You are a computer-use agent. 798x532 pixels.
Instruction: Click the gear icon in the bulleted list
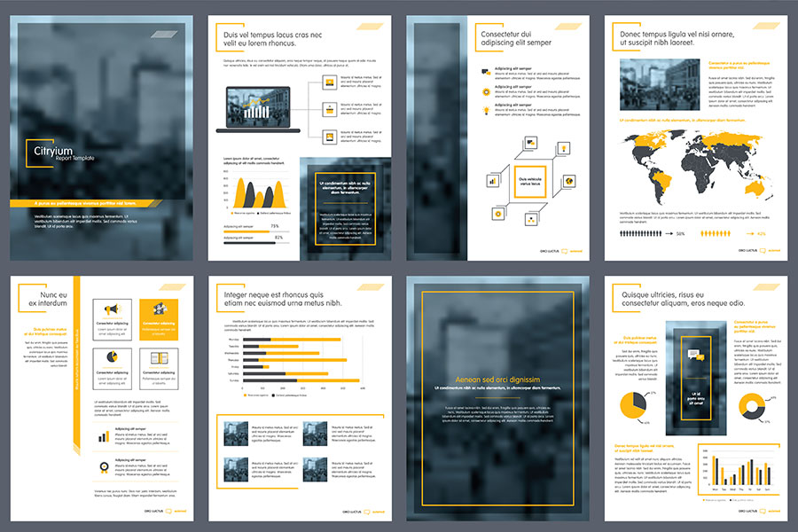tap(485, 91)
